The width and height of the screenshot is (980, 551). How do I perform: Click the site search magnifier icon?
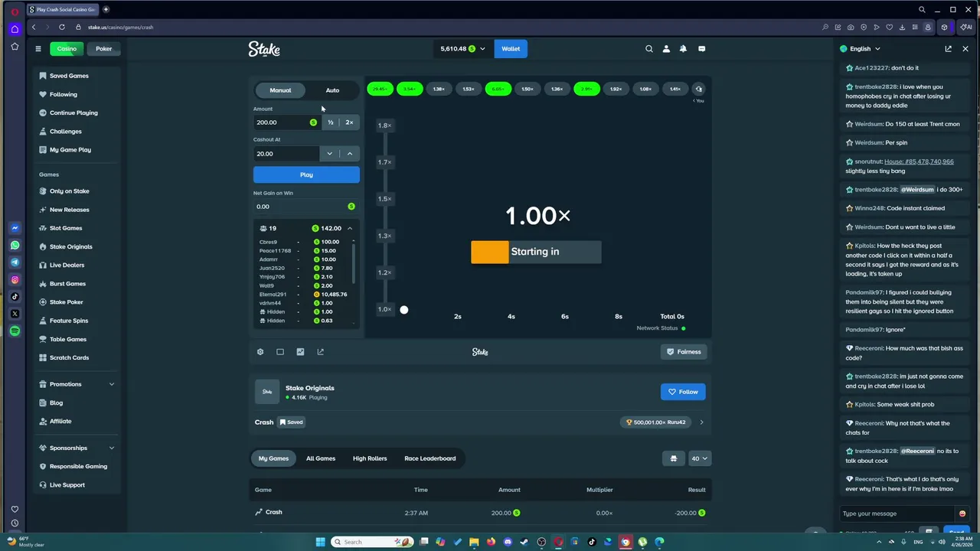point(649,49)
